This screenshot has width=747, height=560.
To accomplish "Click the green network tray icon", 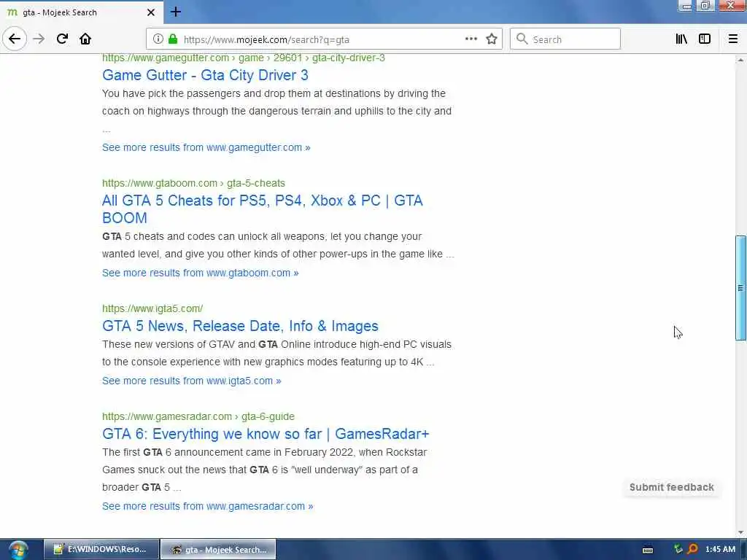I will (678, 549).
